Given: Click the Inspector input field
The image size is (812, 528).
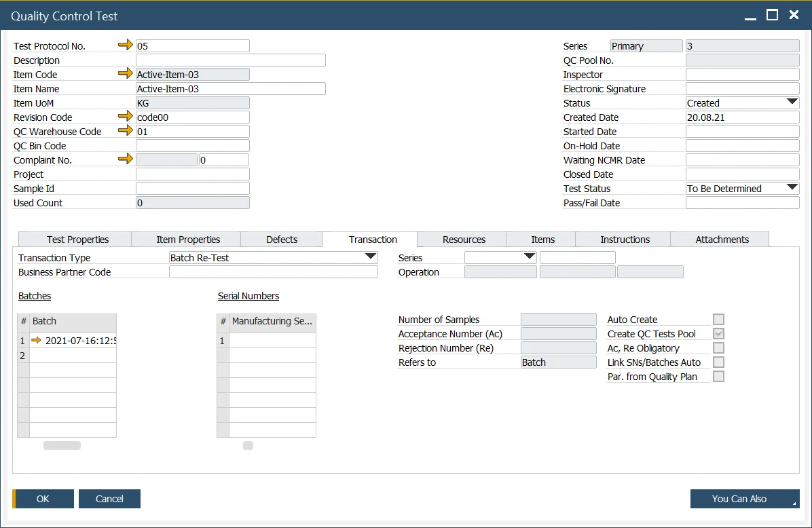Looking at the screenshot, I should [x=742, y=75].
